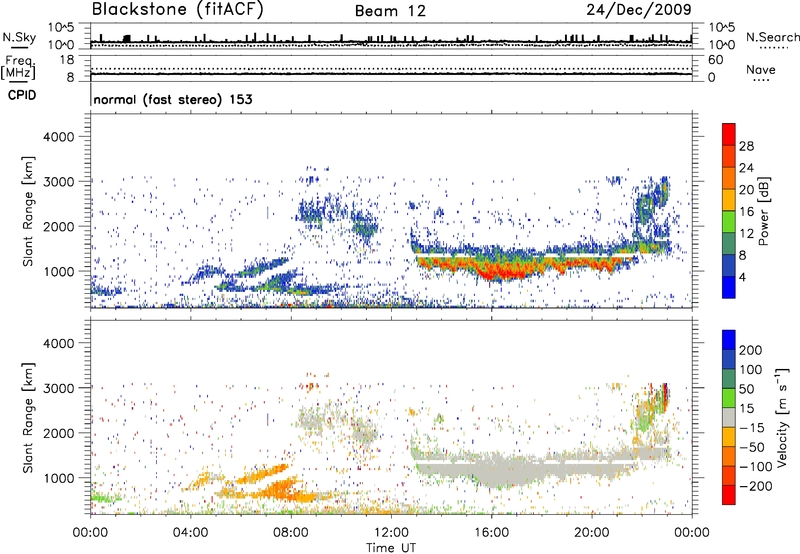Image resolution: width=800 pixels, height=554 pixels.
Task: Click the '15' label on Velocity colorbar
Action: [x=746, y=409]
